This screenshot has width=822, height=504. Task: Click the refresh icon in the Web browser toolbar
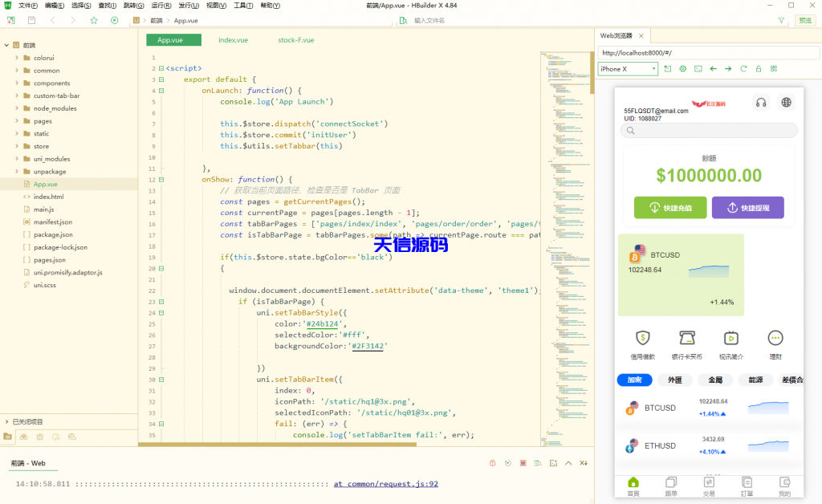[743, 69]
